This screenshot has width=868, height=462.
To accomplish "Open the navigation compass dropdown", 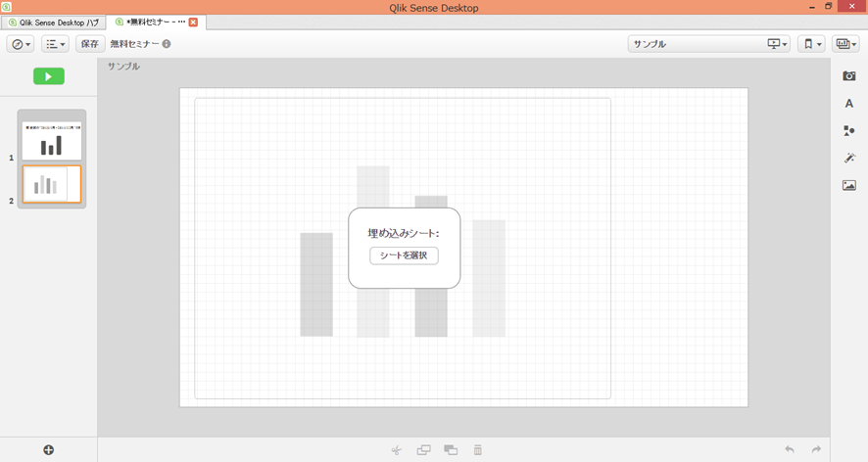I will [x=21, y=44].
